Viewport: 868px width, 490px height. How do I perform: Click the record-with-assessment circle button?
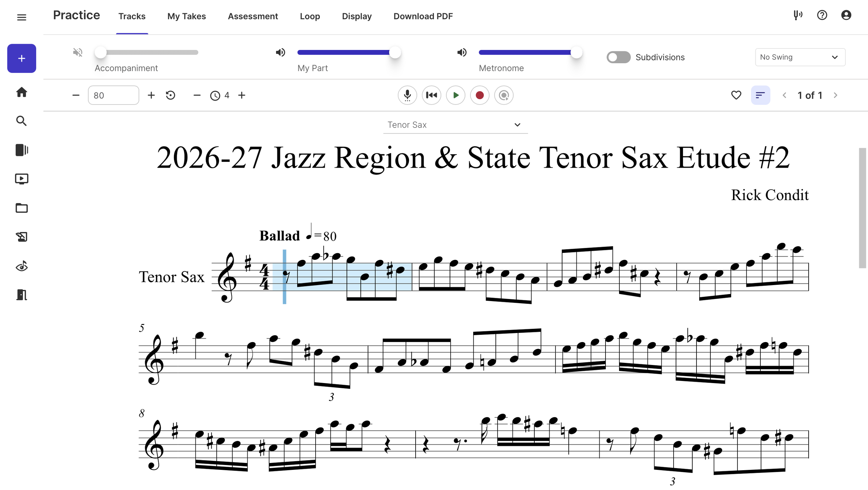point(504,95)
